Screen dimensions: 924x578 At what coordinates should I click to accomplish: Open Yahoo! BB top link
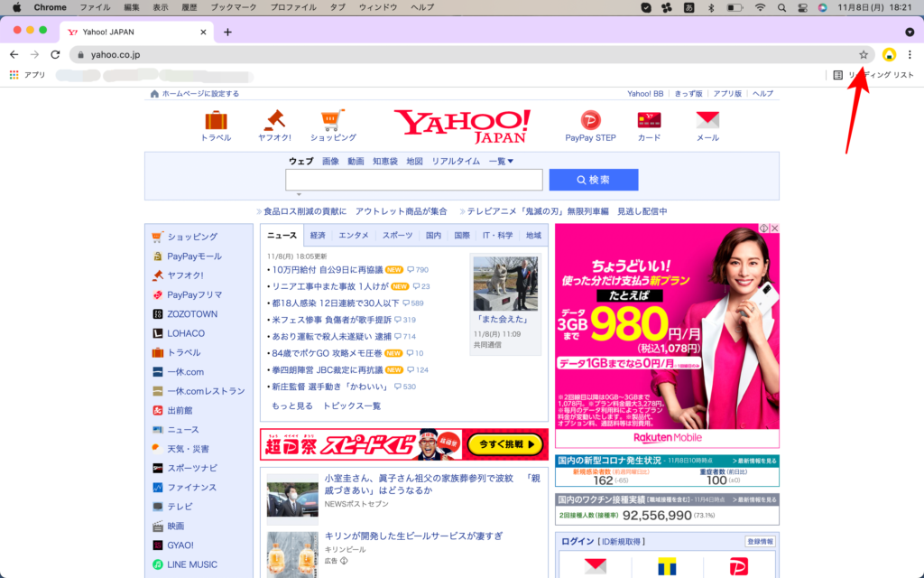click(x=644, y=94)
